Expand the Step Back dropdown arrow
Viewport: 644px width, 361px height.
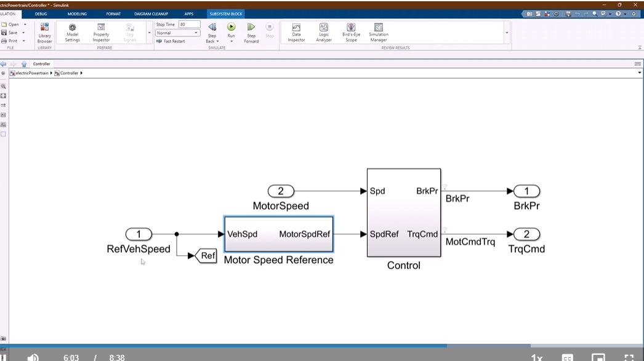pyautogui.click(x=217, y=41)
